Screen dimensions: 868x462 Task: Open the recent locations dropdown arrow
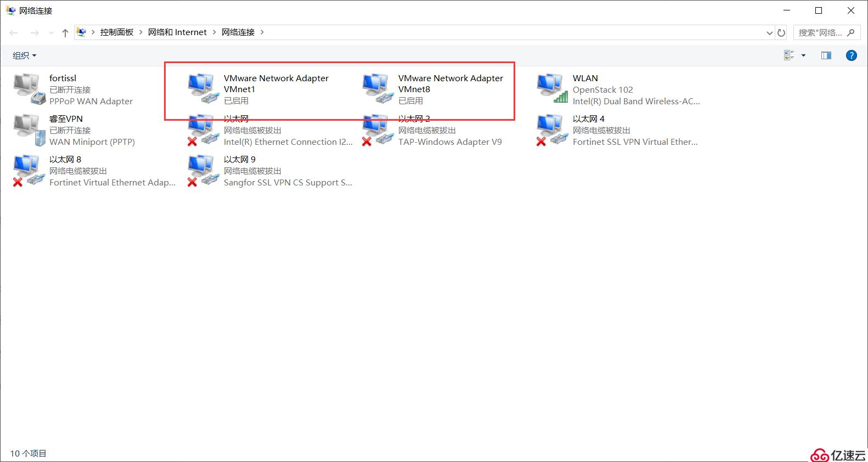tap(51, 33)
